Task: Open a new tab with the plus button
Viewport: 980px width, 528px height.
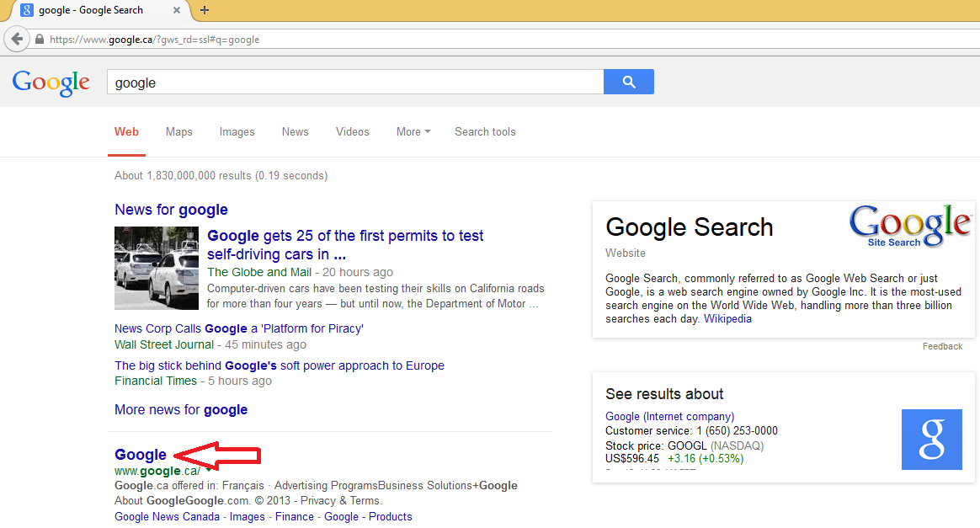Action: pos(205,10)
